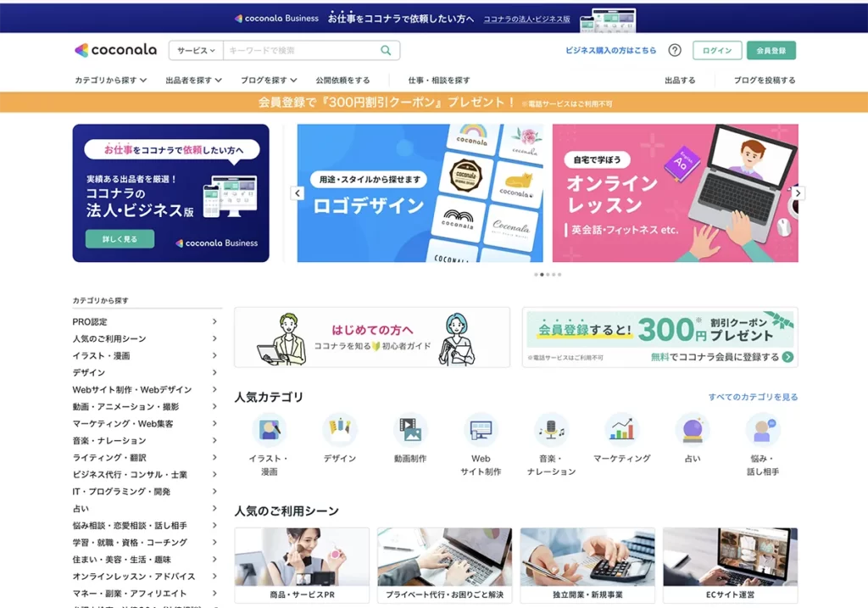Click 詳しく見る button on business banner

pos(120,239)
